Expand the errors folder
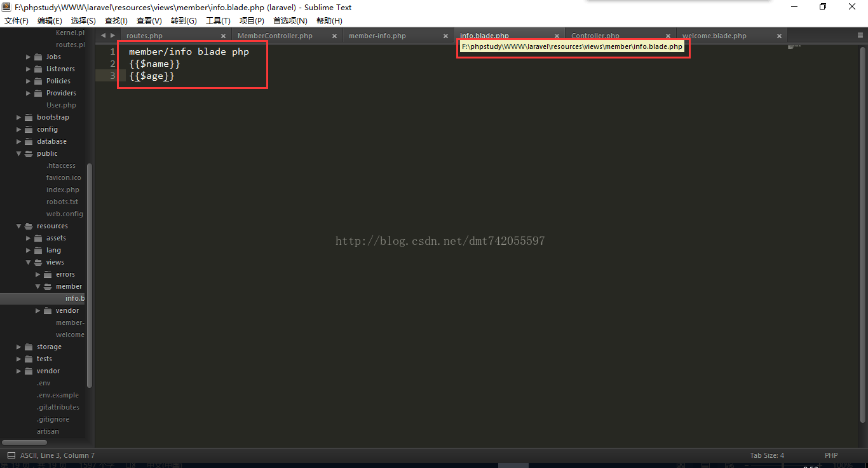Viewport: 868px width, 468px height. (38, 274)
